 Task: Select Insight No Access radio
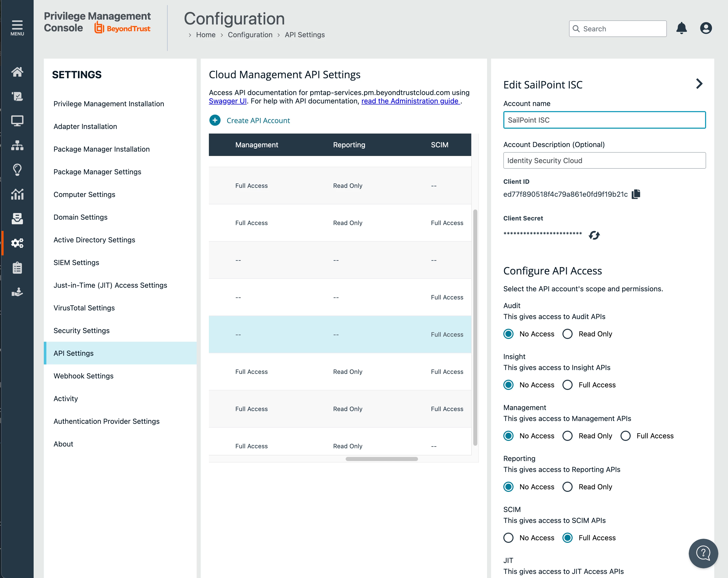point(508,385)
